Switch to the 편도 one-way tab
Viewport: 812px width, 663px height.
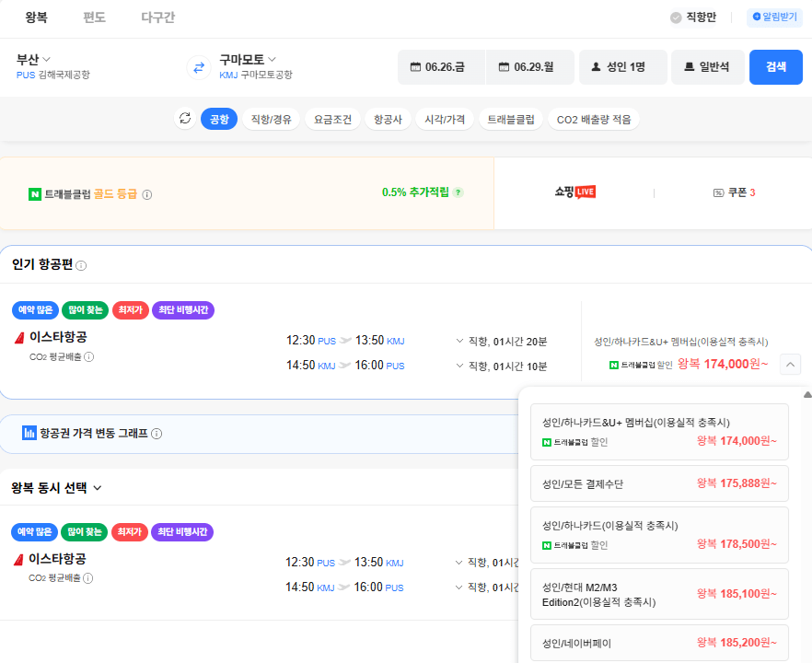[x=94, y=17]
